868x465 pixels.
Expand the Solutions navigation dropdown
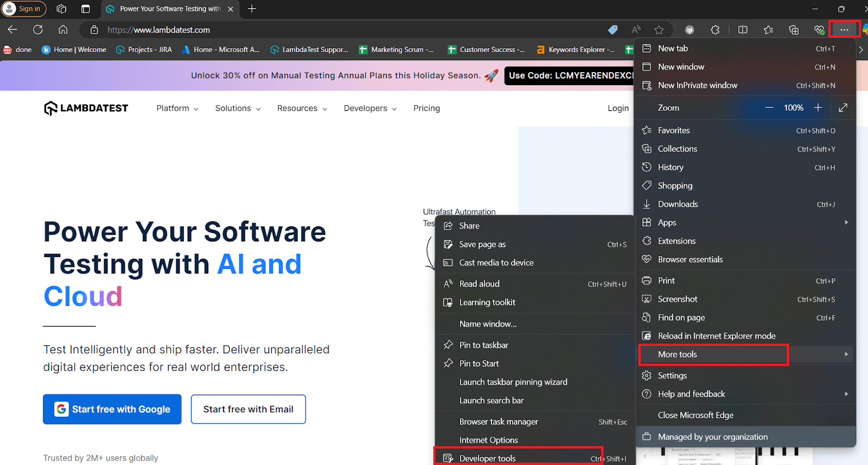(238, 108)
